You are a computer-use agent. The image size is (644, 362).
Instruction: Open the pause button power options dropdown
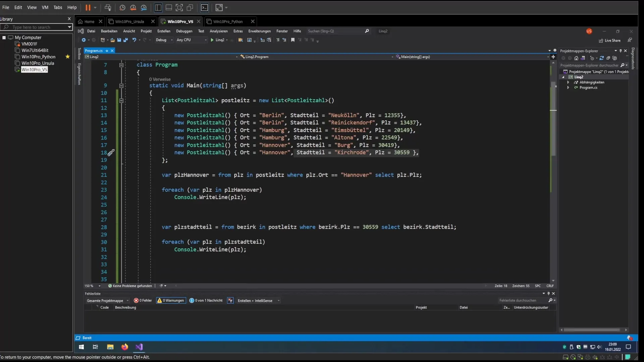click(95, 7)
